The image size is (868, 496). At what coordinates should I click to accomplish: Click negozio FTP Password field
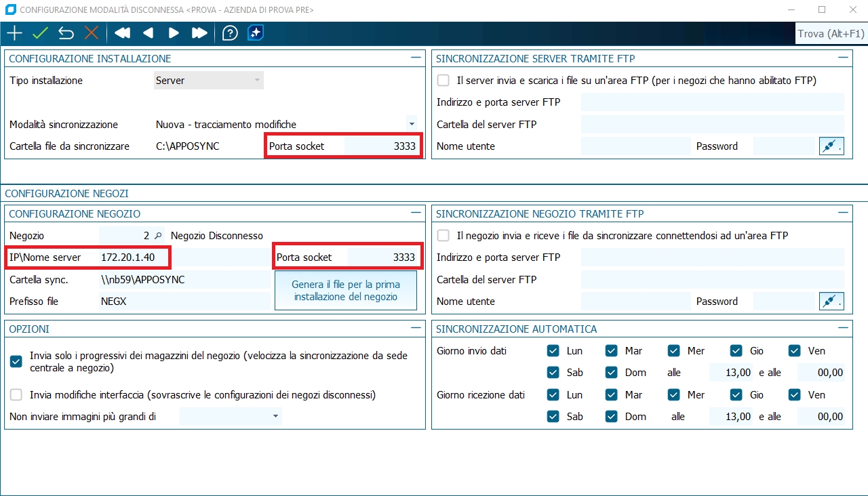784,301
